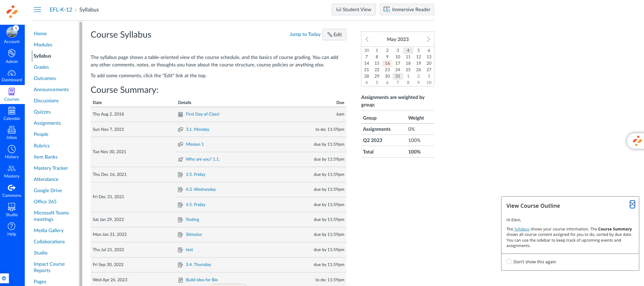Image resolution: width=644 pixels, height=286 pixels.
Task: Select May 4 in mini calendar
Action: click(x=408, y=50)
